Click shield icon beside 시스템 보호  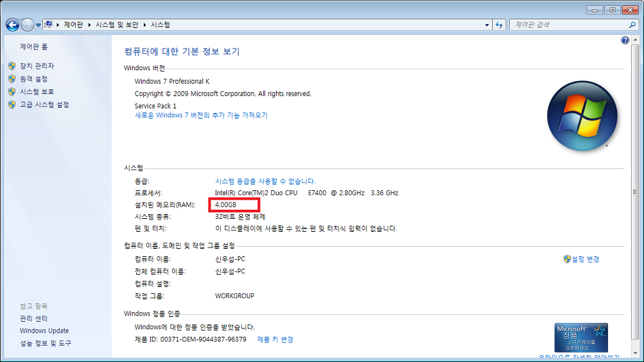(12, 91)
